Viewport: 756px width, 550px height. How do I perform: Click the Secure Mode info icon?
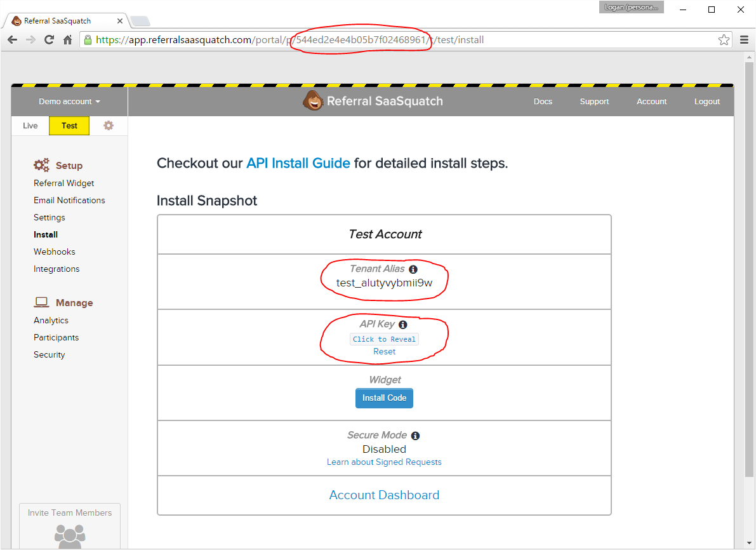[x=415, y=436]
